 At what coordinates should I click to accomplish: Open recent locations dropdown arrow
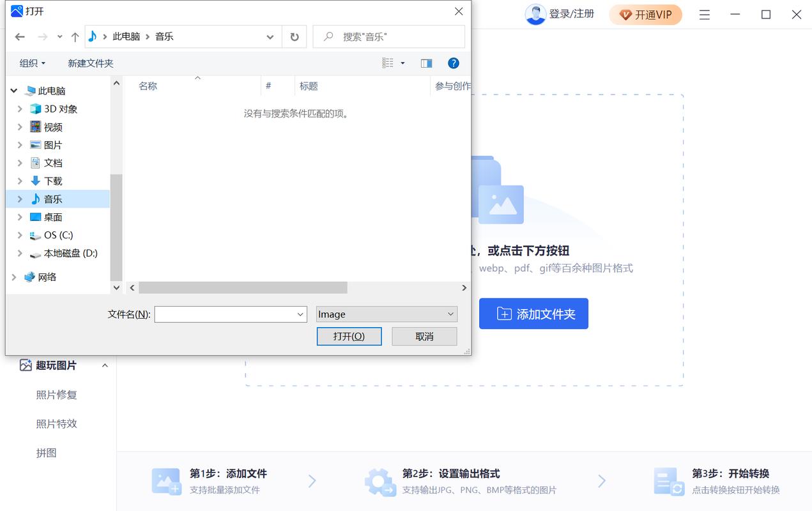point(59,37)
